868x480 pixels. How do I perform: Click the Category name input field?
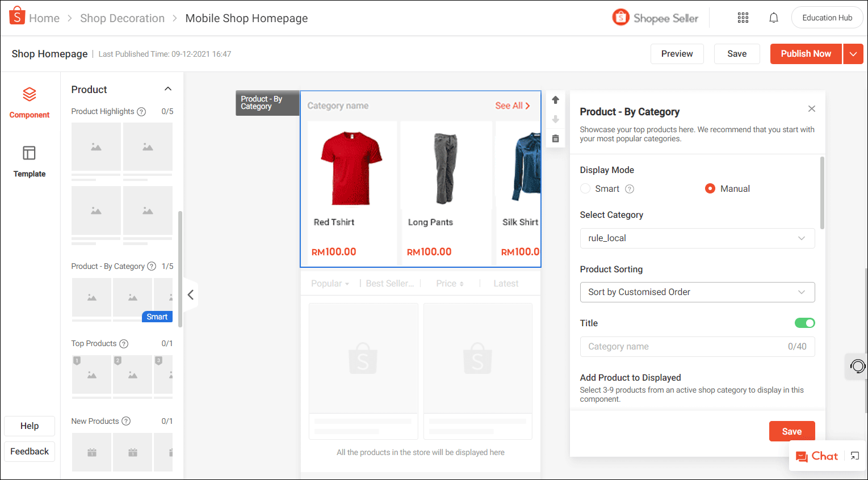click(x=697, y=346)
